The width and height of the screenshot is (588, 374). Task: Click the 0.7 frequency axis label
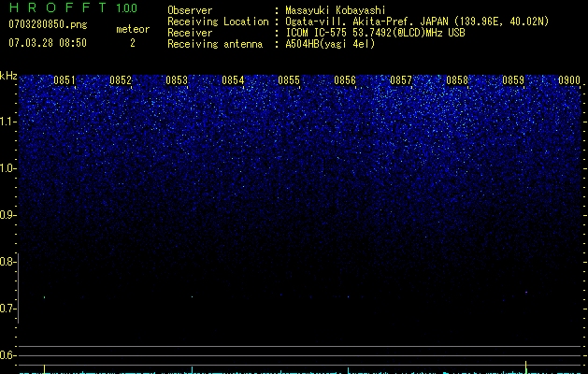click(x=8, y=309)
